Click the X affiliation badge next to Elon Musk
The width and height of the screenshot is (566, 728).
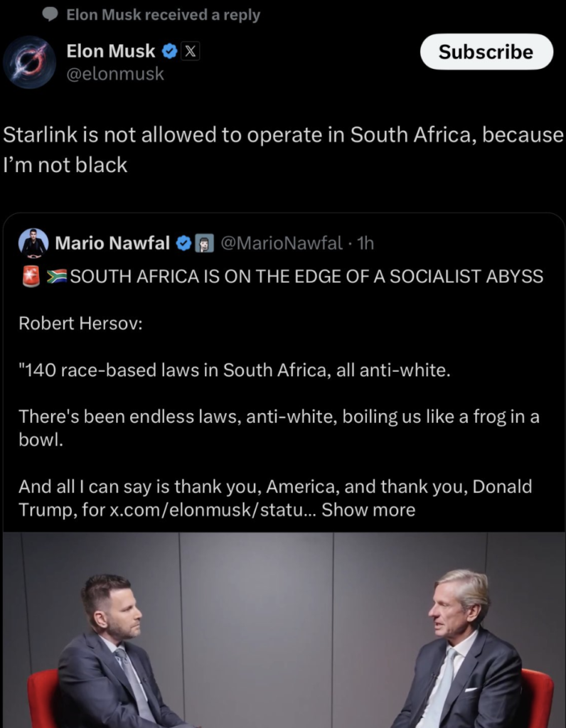(190, 51)
